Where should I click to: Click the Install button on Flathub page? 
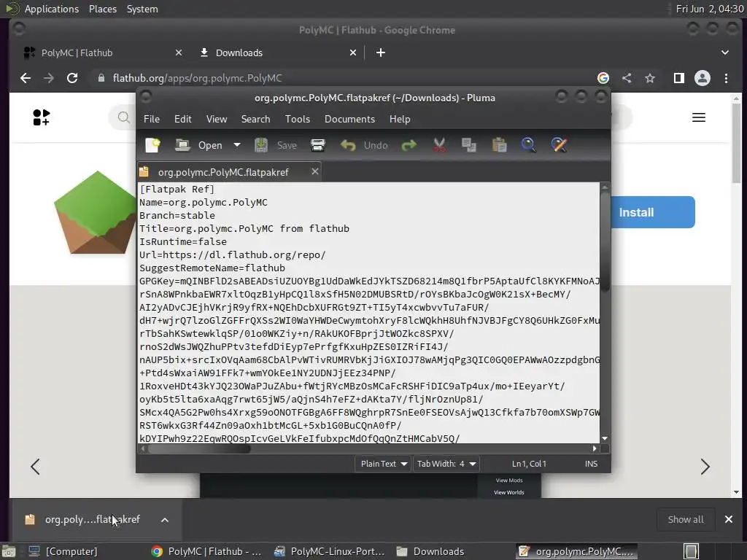pyautogui.click(x=652, y=212)
